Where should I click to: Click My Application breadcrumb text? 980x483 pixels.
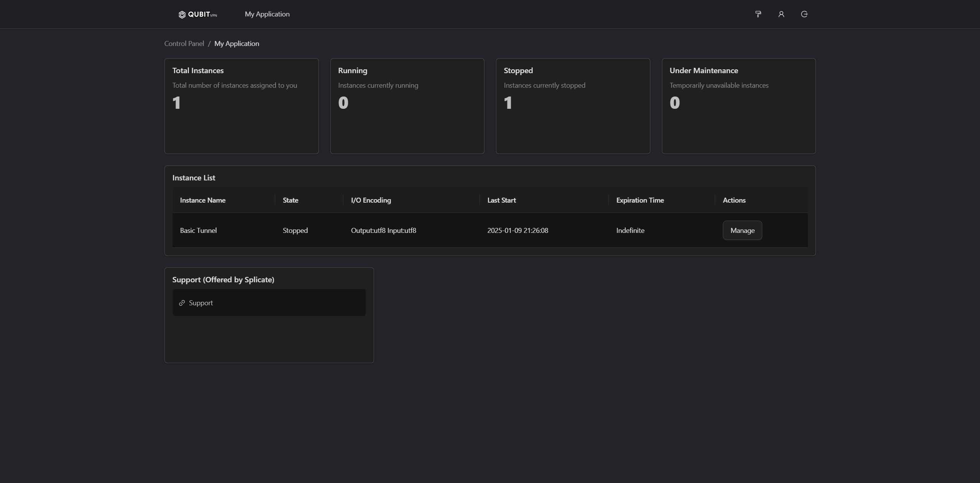[236, 44]
